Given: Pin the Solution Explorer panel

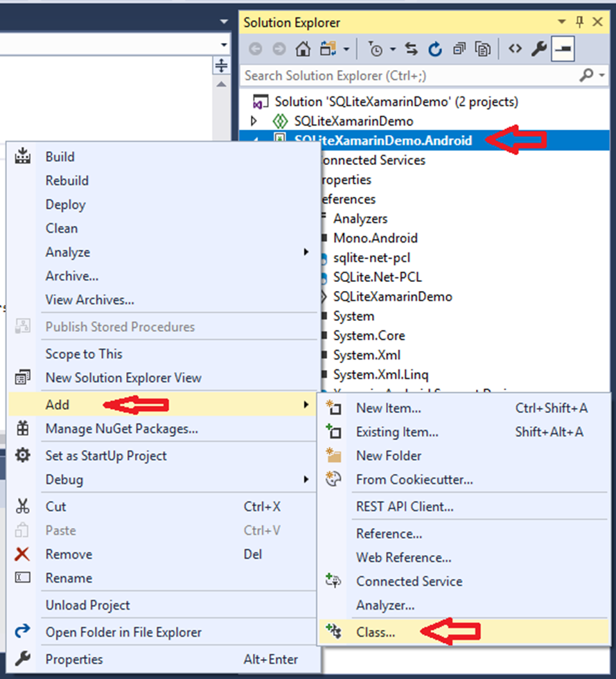Looking at the screenshot, I should [x=579, y=21].
